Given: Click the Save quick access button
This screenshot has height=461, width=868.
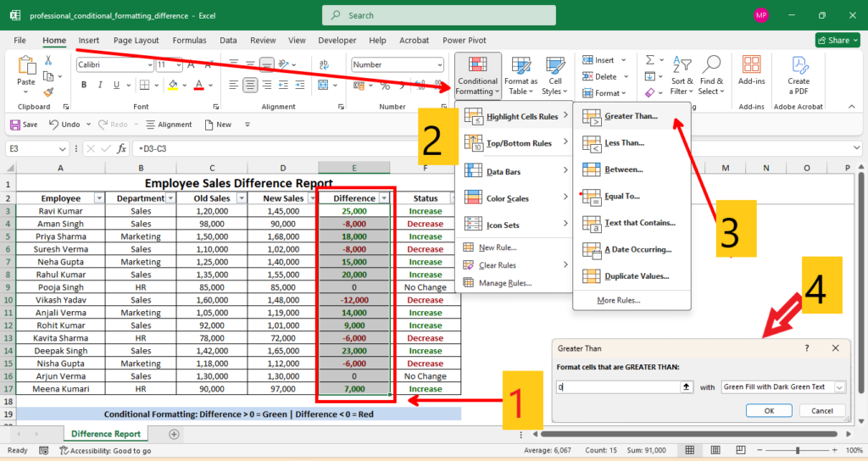Looking at the screenshot, I should point(24,125).
